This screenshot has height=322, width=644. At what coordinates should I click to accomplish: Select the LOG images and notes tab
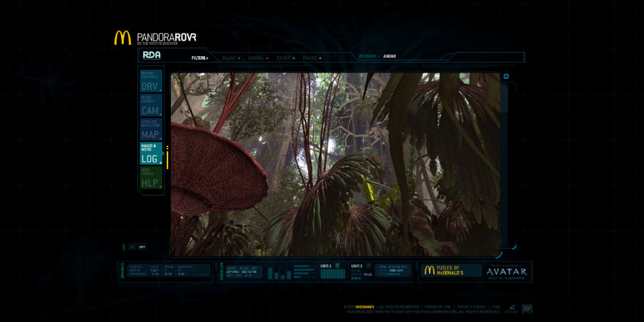151,154
